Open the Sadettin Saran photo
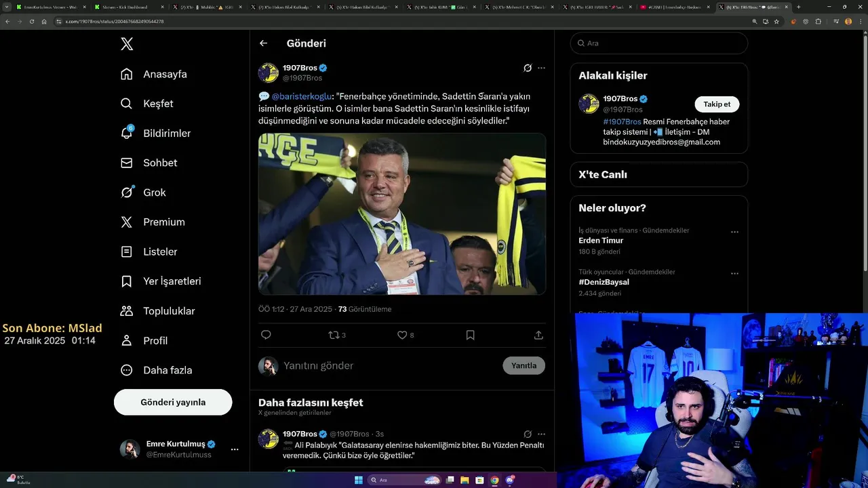The image size is (868, 488). (x=402, y=213)
